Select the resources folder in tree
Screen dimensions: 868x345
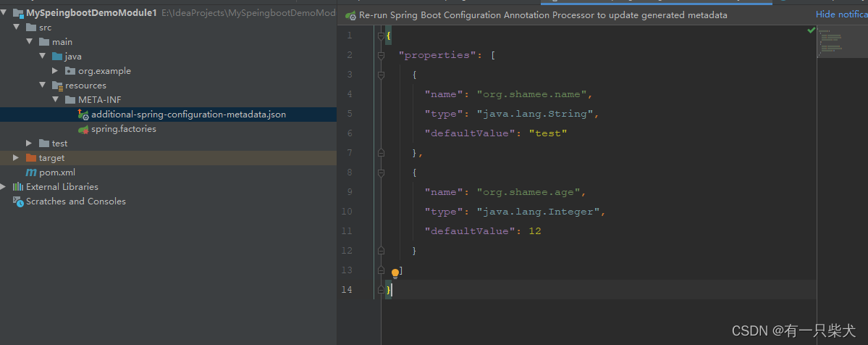tap(85, 86)
